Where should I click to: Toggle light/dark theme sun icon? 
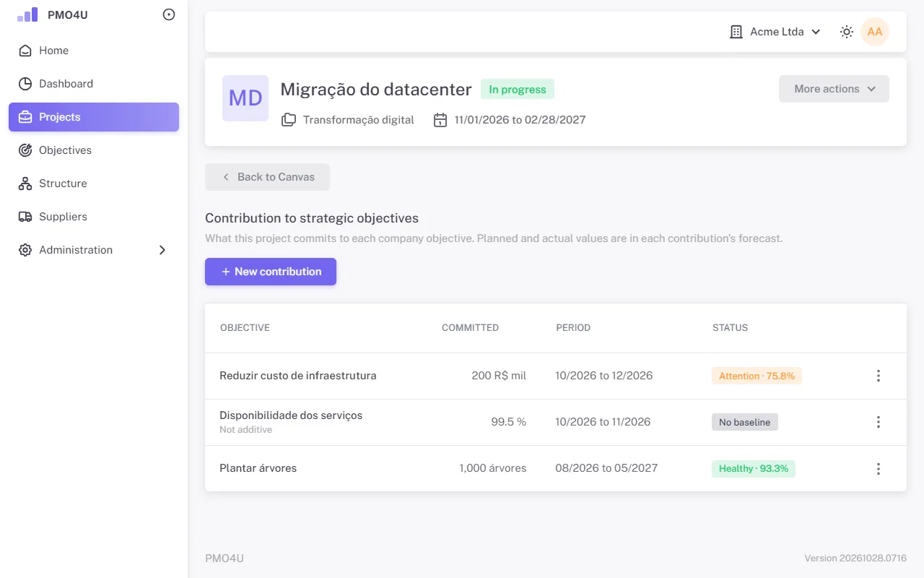tap(847, 32)
